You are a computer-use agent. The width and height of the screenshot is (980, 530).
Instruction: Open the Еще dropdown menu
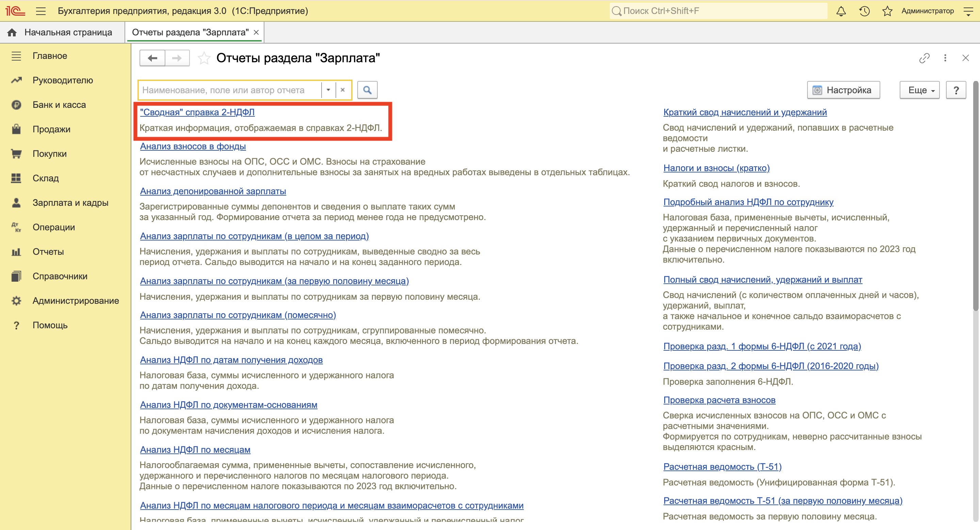coord(919,90)
